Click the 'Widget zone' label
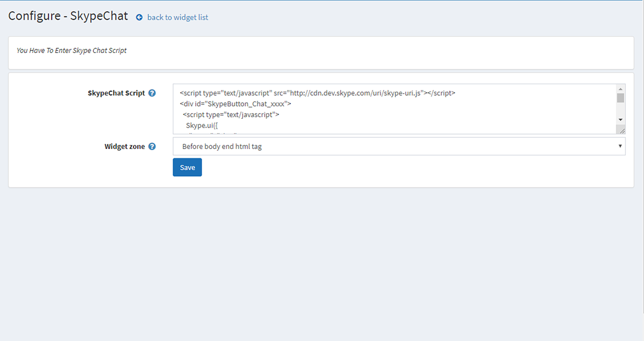 (125, 146)
